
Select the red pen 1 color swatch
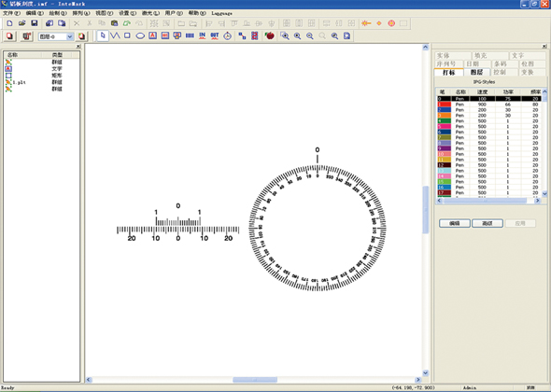coord(445,105)
